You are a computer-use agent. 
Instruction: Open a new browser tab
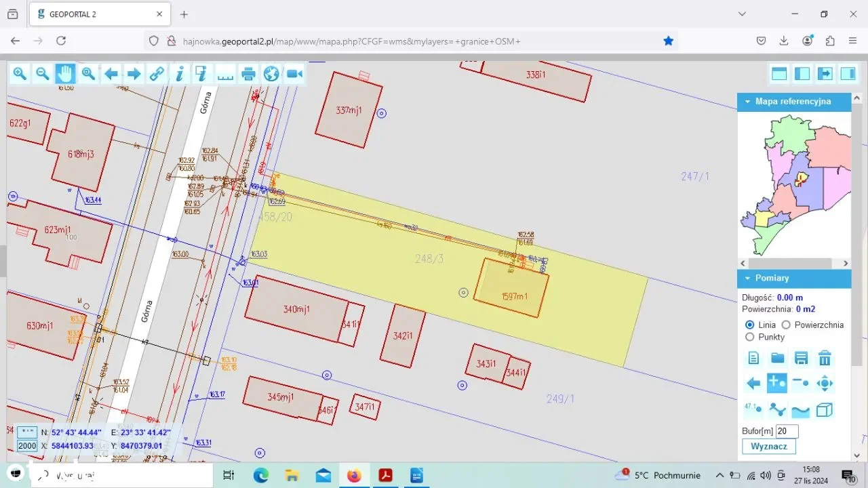[184, 14]
